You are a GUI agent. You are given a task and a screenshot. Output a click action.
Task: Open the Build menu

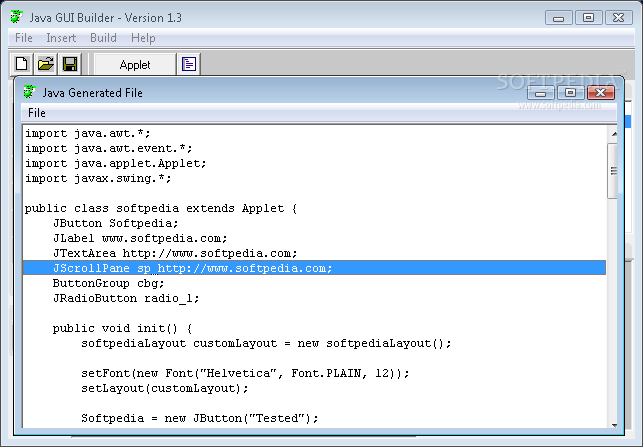pos(103,38)
